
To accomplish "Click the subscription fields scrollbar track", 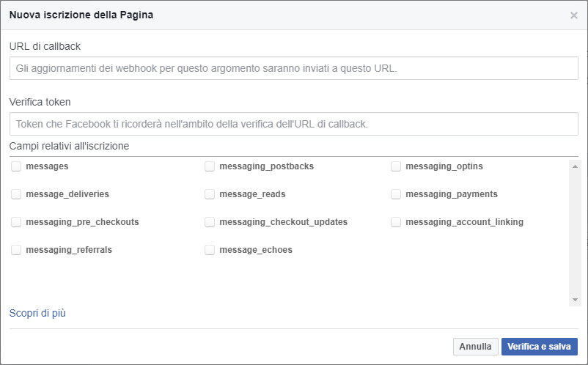I will click(x=575, y=233).
